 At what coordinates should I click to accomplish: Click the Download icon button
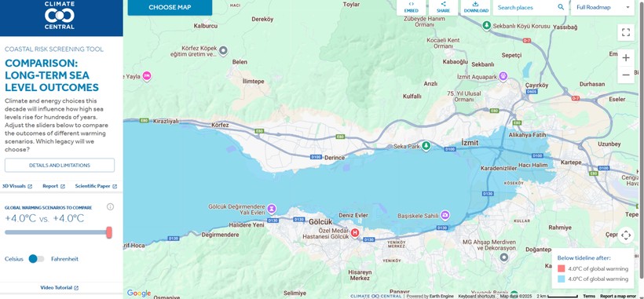476,7
